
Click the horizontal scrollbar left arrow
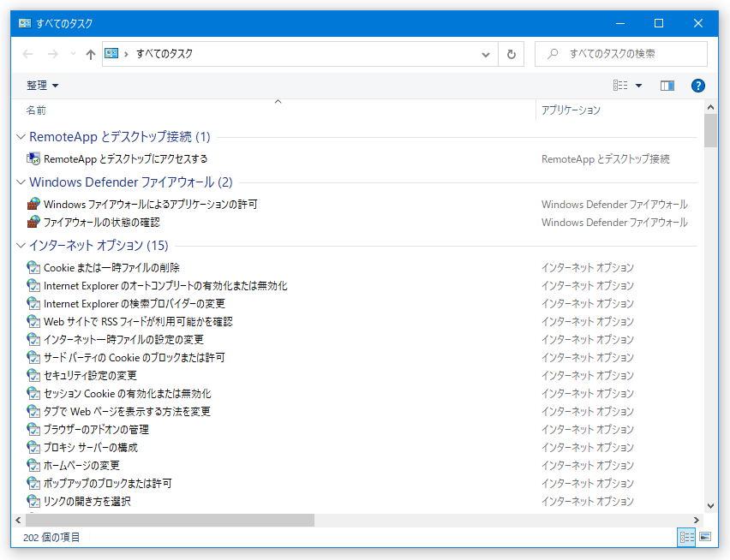click(x=18, y=520)
